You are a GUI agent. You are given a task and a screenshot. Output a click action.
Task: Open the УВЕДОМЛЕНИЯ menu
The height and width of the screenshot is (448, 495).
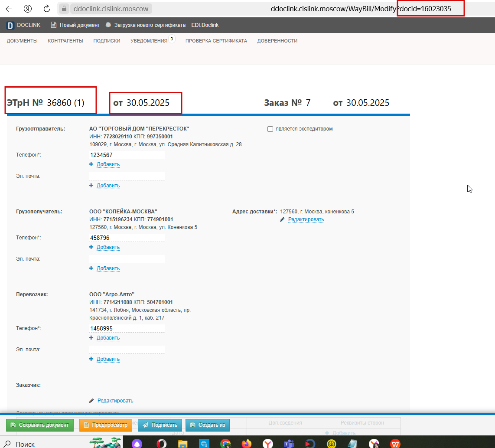[x=149, y=41]
